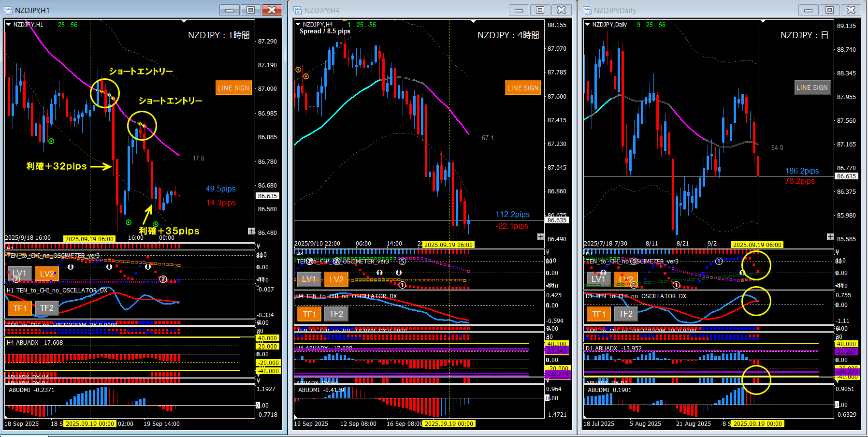Screen dimensions: 868x437
Task: Click the grid icon at H4 chart's bottom-right
Action: 541,237
